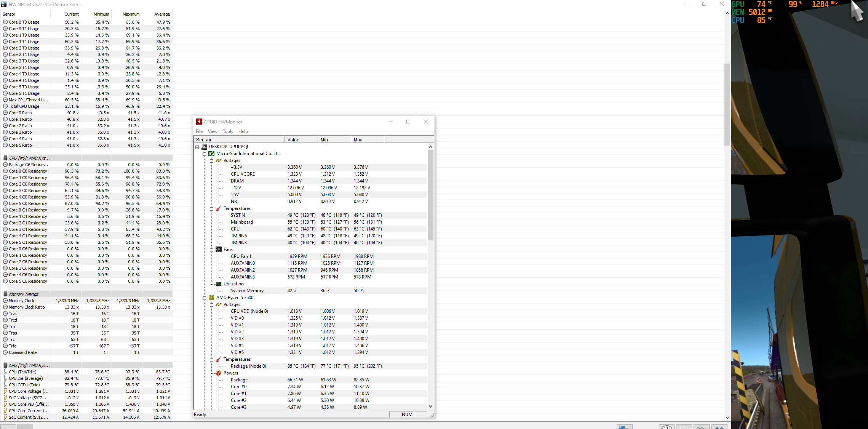Collapse the mainboard Temperatures tree node
The width and height of the screenshot is (868, 429).
(x=211, y=209)
